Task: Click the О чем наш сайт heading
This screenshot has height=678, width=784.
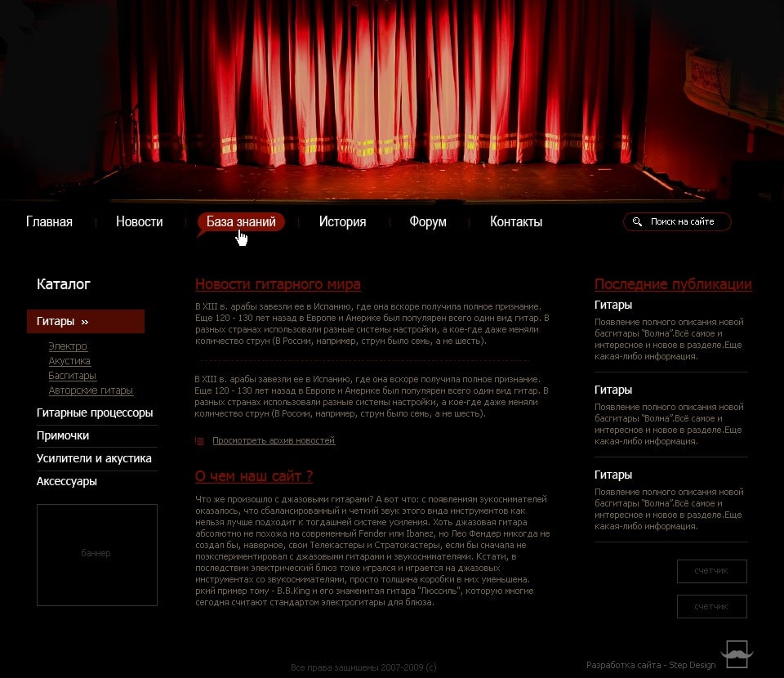Action: [254, 476]
